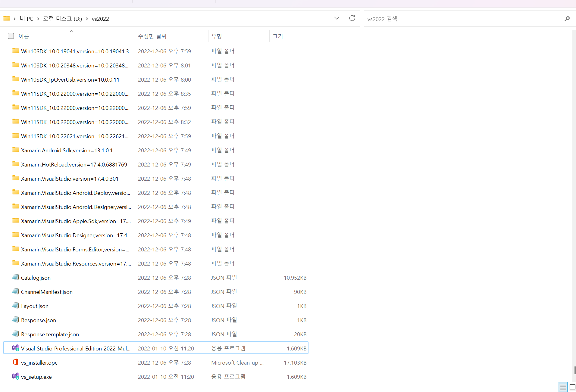Open the address bar history dropdown
The image size is (576, 392).
337,18
